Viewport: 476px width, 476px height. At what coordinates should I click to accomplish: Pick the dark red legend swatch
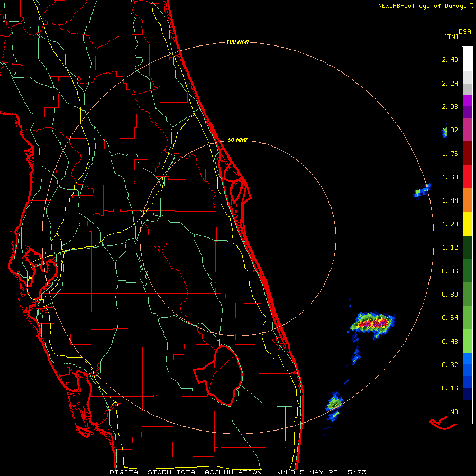[x=467, y=153]
